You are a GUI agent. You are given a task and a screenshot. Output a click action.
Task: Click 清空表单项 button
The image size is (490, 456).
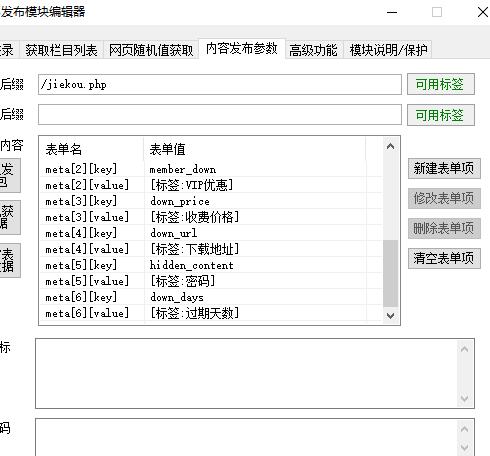[x=444, y=258]
